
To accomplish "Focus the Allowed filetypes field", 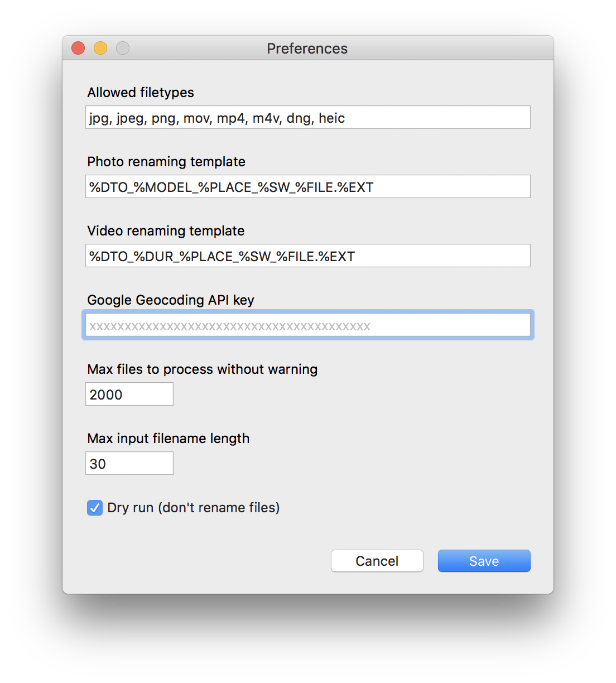I will click(x=307, y=118).
